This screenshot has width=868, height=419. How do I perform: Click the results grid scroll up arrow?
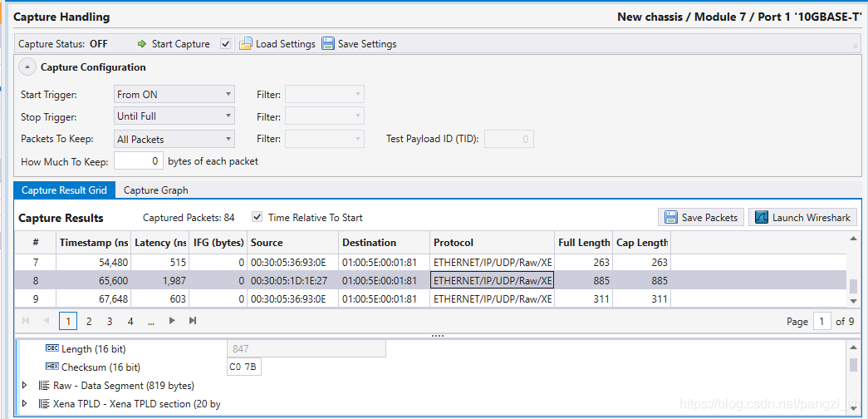point(853,239)
